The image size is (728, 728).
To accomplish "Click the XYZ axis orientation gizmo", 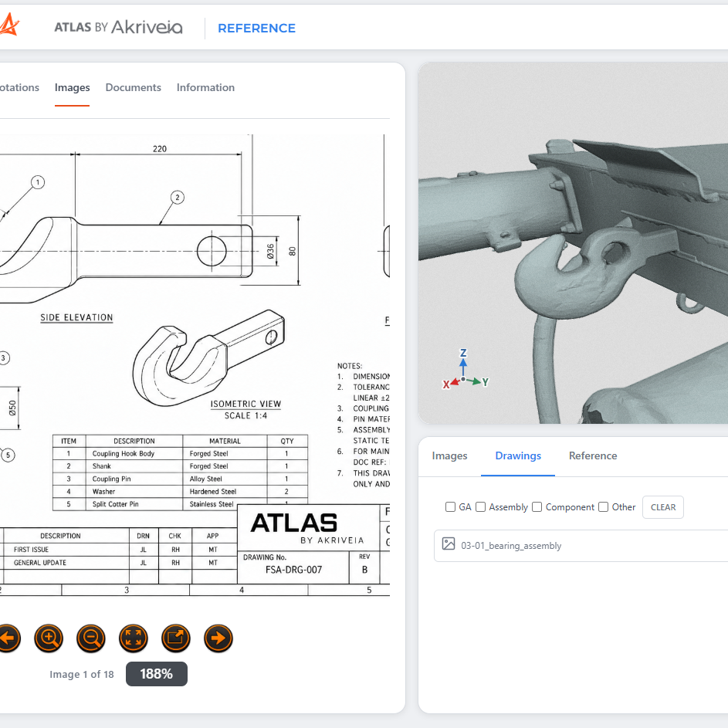I will tap(465, 369).
